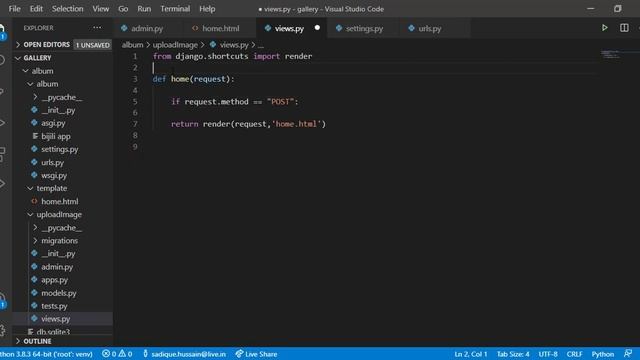Open the Edit menu
The height and width of the screenshot is (360, 640).
(x=36, y=9)
